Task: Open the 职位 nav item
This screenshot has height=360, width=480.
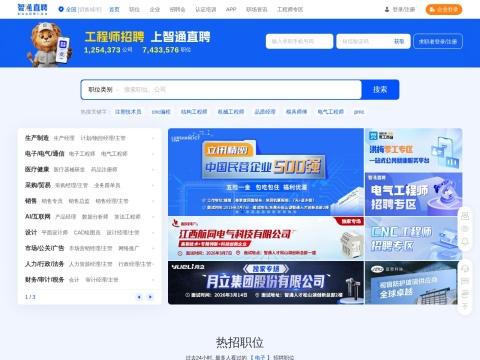Action: pyautogui.click(x=134, y=9)
